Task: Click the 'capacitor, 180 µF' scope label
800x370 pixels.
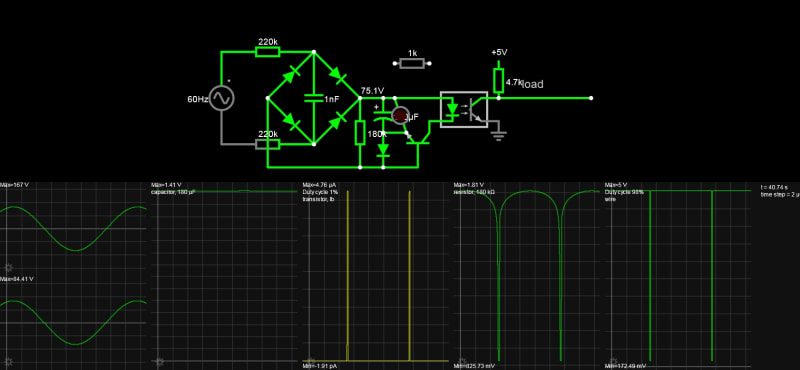Action: click(x=173, y=192)
